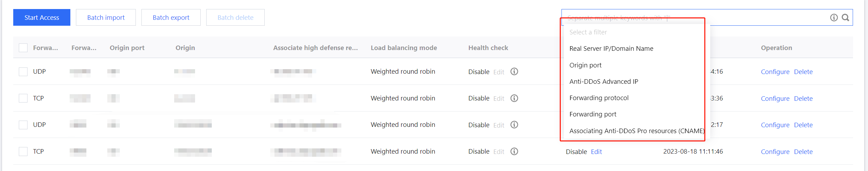The width and height of the screenshot is (868, 171).
Task: Click the Batch export button
Action: coord(171,17)
